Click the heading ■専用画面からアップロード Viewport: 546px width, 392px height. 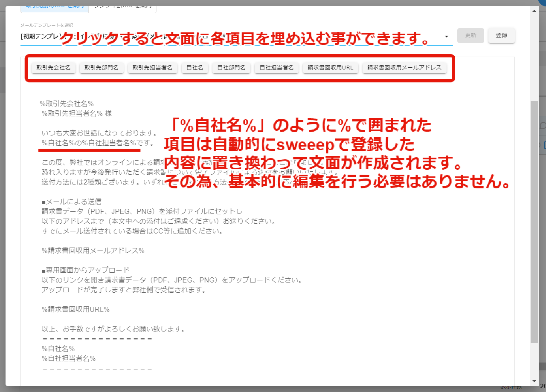85,270
